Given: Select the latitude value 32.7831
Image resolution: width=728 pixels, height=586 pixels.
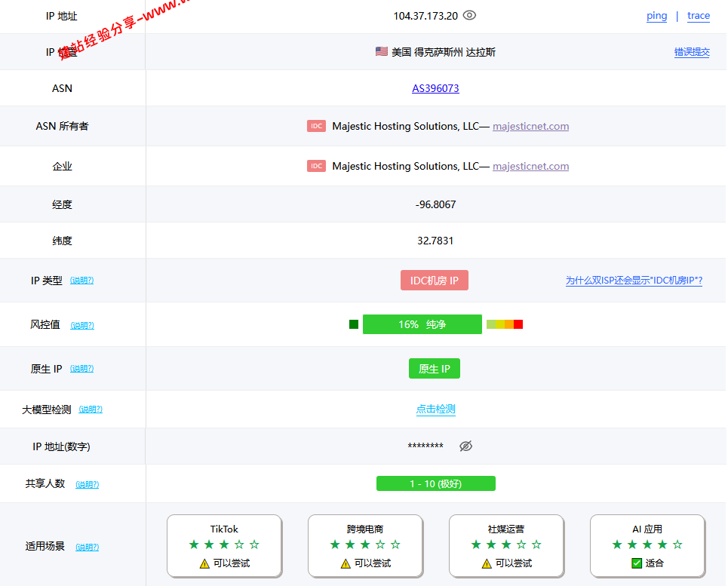Looking at the screenshot, I should 435,241.
